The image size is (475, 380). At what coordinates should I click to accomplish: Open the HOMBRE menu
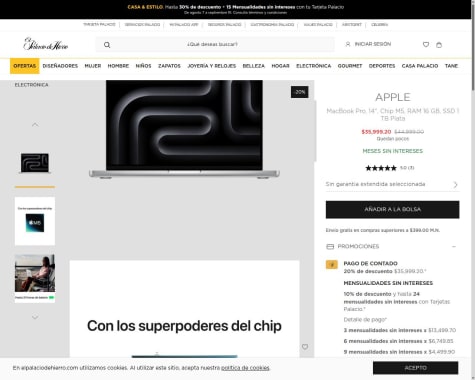[x=118, y=66]
